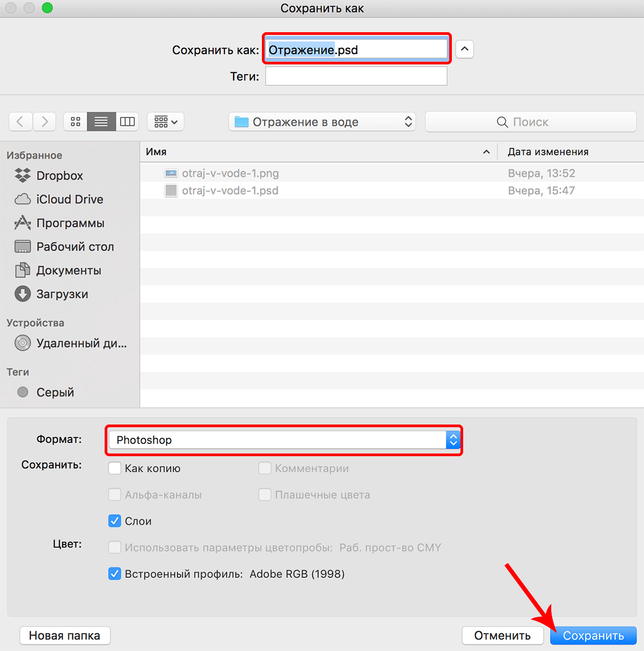644x651 pixels.
Task: Open item grouping options dropdown
Action: pos(166,122)
